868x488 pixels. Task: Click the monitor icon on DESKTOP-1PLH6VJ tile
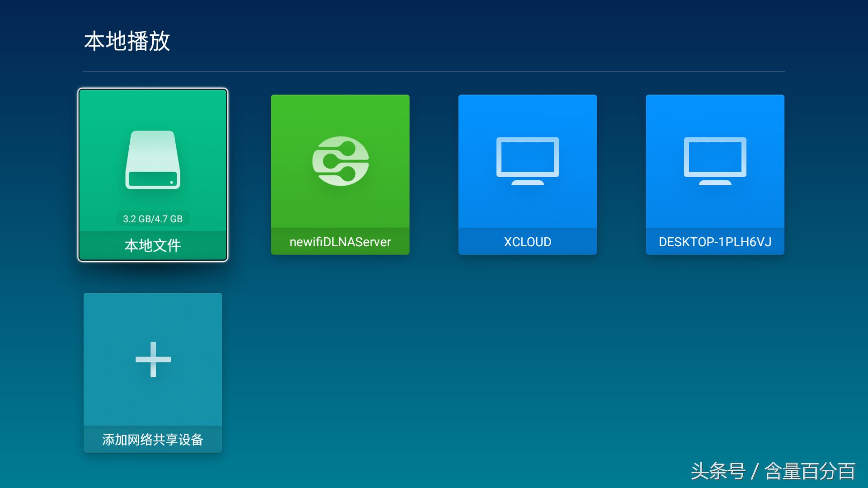pos(715,161)
